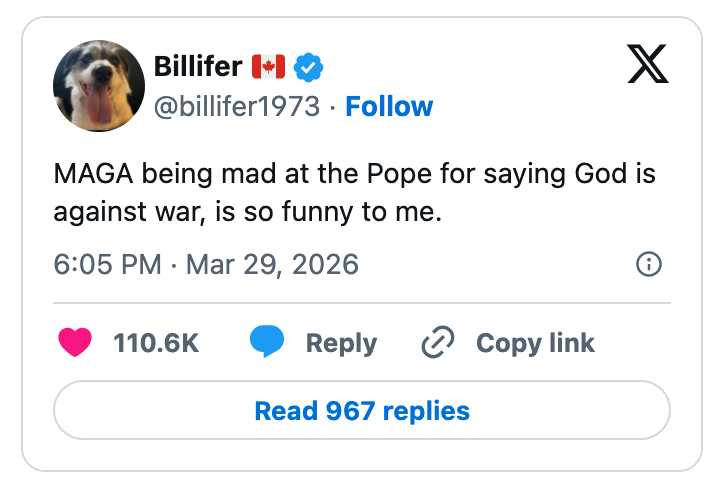Screen dimensions: 722x494
Task: Choose the Copy link text label
Action: tap(535, 343)
